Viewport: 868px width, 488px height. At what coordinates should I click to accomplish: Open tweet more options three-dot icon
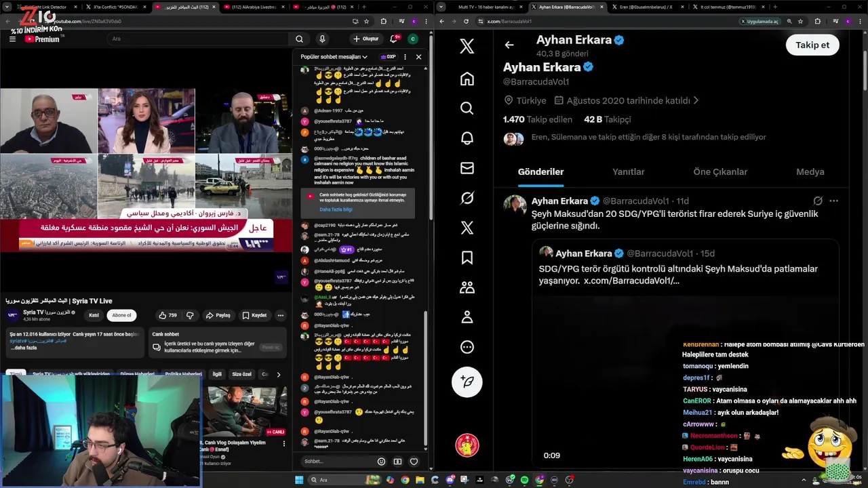pos(833,201)
